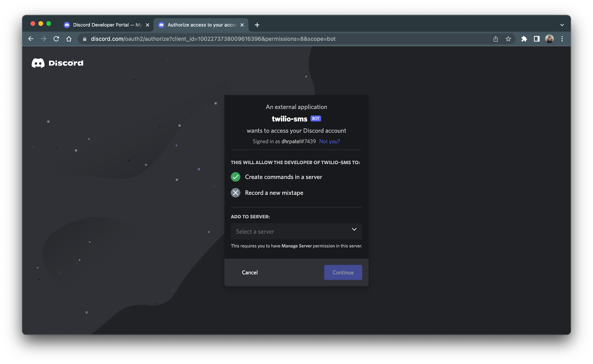Click the twilio-sms application name
Image resolution: width=593 pixels, height=364 pixels.
pyautogui.click(x=289, y=119)
